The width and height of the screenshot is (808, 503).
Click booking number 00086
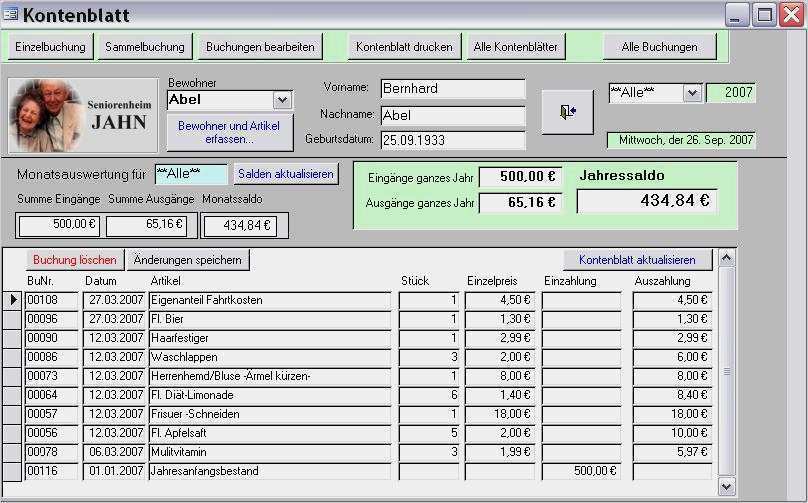(52, 357)
